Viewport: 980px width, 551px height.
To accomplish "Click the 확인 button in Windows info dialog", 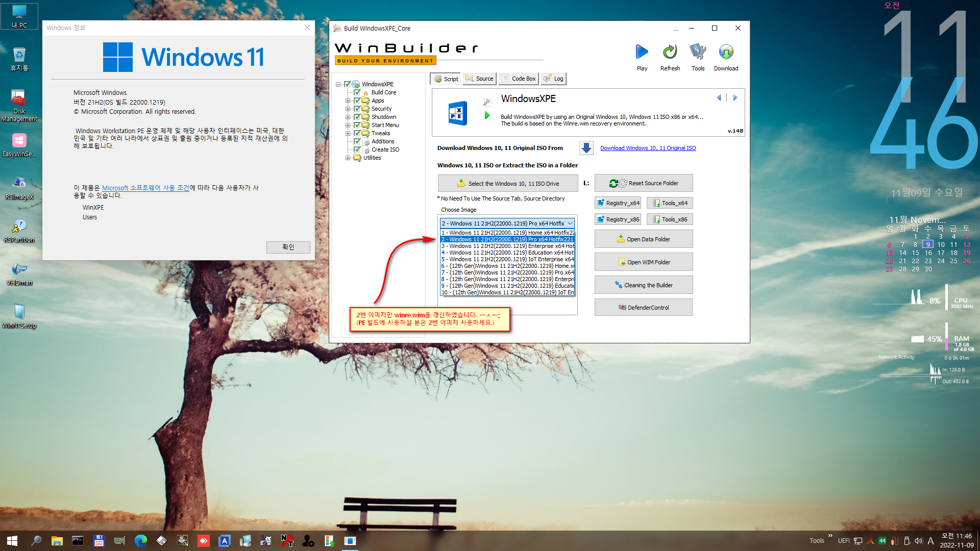I will pyautogui.click(x=288, y=247).
